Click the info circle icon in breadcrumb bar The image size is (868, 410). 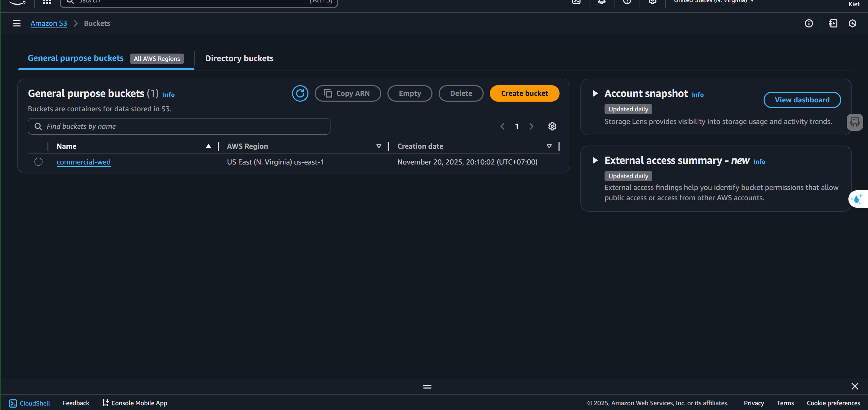809,23
